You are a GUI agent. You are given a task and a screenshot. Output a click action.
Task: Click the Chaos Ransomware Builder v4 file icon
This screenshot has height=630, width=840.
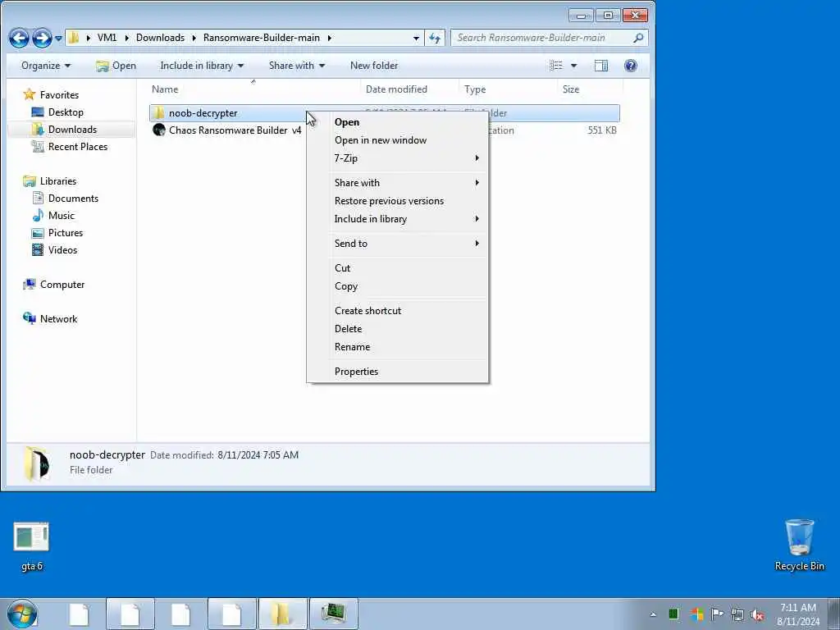click(x=158, y=130)
